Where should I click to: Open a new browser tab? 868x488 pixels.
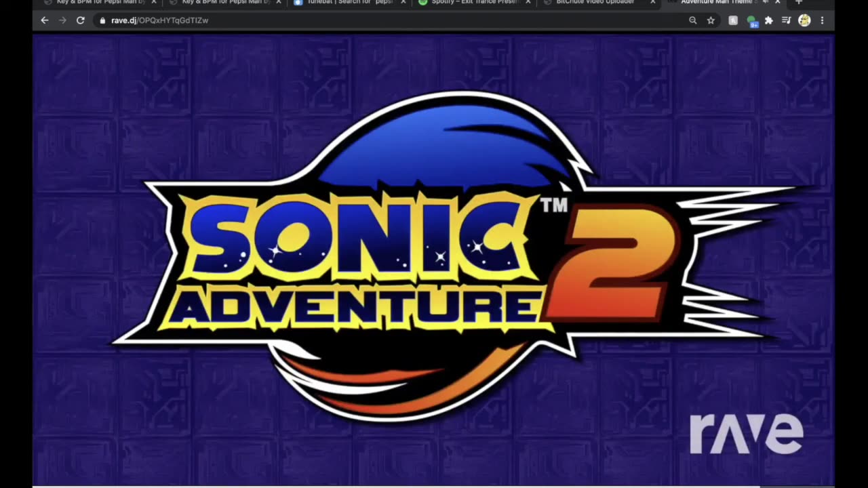point(798,2)
